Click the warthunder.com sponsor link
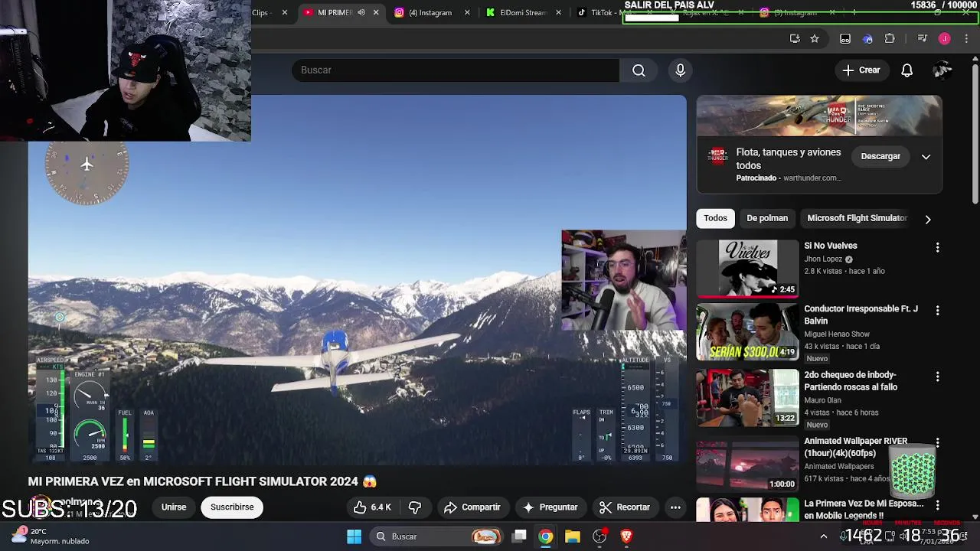The height and width of the screenshot is (551, 980). click(812, 178)
